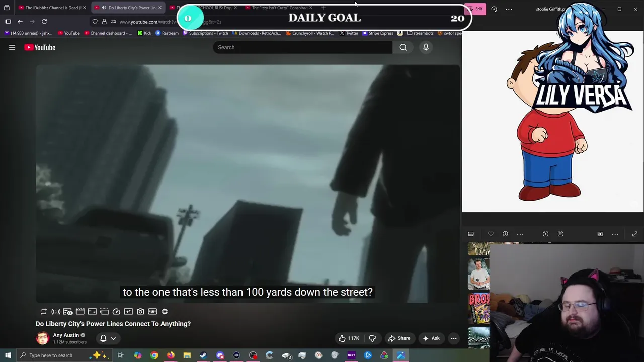
Task: Select the Do Liberty City's Power Lines tab
Action: click(x=129, y=8)
